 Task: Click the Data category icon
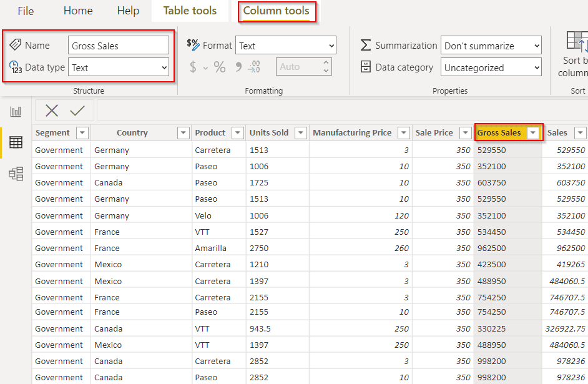point(366,67)
